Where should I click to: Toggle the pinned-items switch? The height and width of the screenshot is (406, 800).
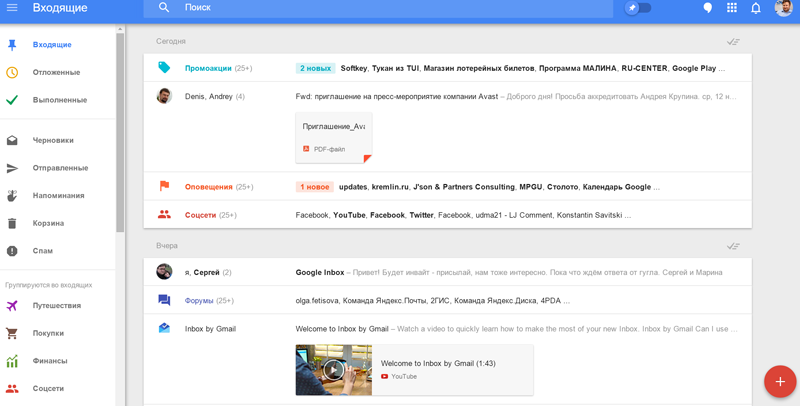(x=638, y=8)
